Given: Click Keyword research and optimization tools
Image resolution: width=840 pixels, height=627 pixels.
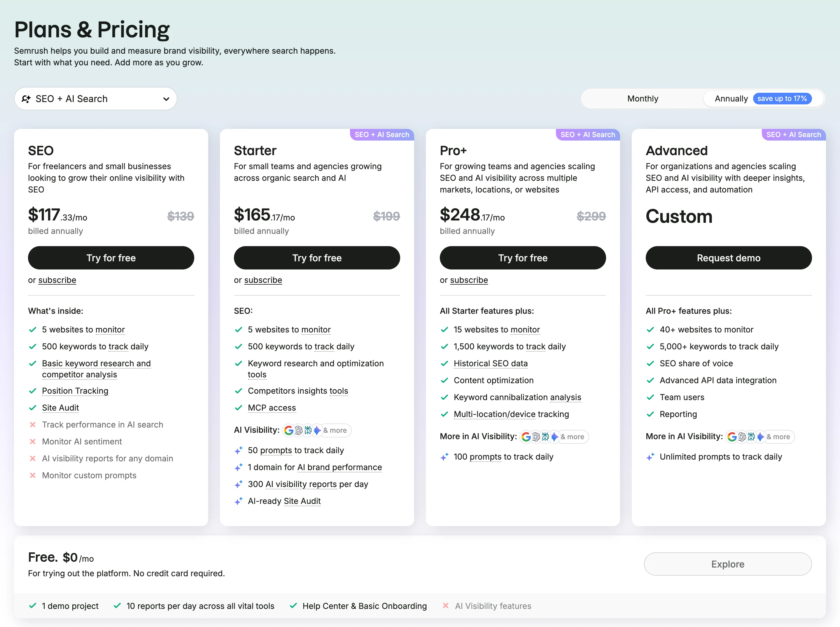Looking at the screenshot, I should pos(316,369).
